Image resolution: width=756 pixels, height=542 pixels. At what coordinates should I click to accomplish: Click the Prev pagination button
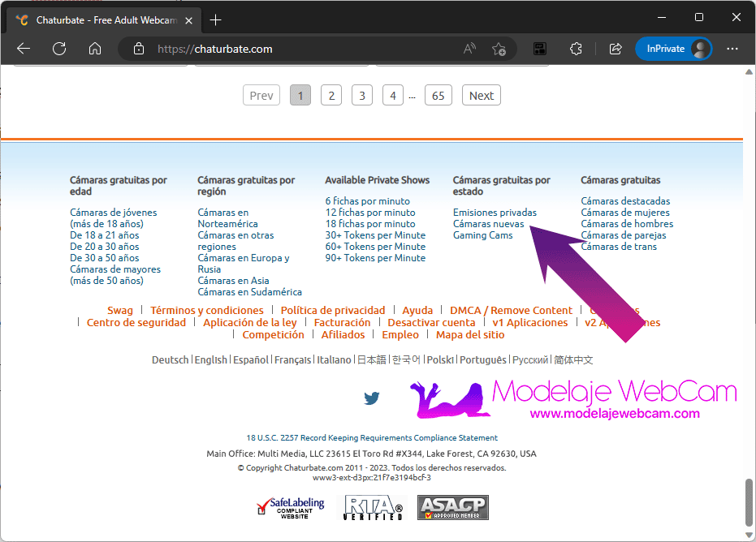(261, 96)
